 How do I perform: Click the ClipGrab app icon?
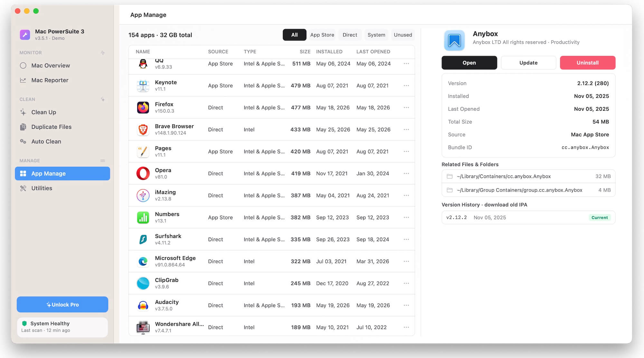(143, 283)
